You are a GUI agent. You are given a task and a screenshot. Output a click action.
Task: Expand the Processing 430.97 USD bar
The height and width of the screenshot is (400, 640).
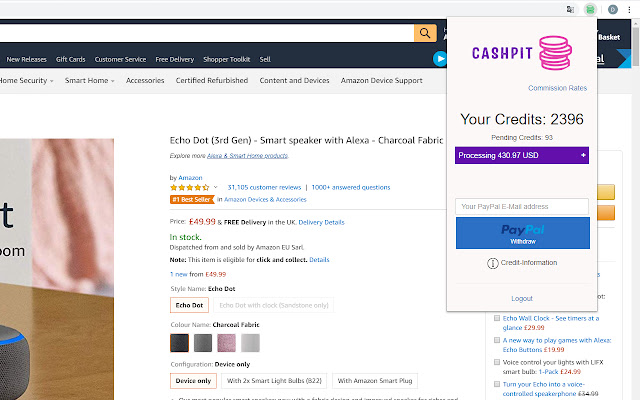[522, 155]
